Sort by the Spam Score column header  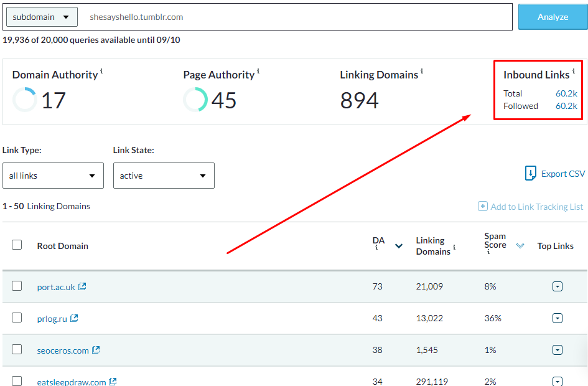[495, 240]
